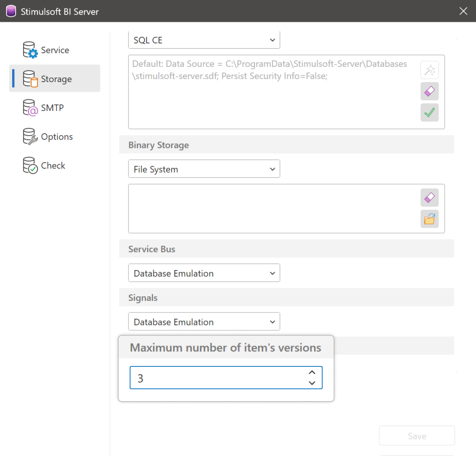Expand the File System dropdown
Image resolution: width=476 pixels, height=456 pixels.
[204, 169]
